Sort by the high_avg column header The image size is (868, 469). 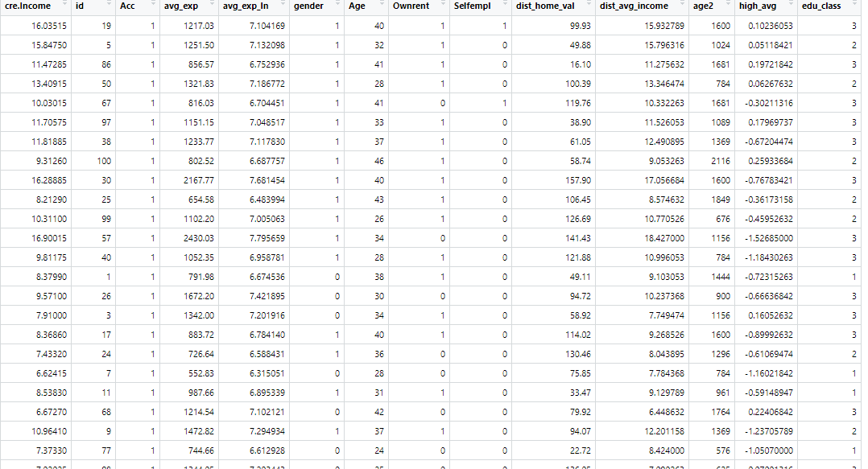(x=766, y=6)
